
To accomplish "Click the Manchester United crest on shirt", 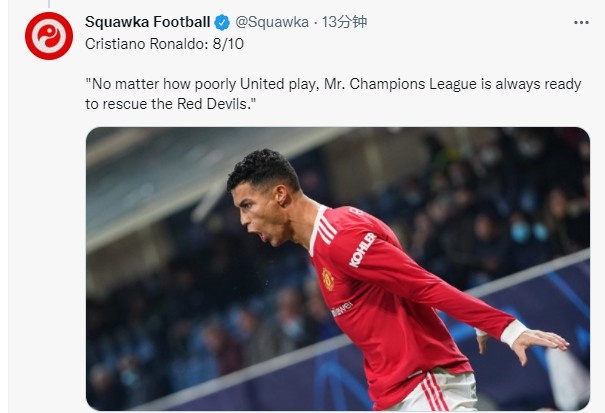I will 328,279.
